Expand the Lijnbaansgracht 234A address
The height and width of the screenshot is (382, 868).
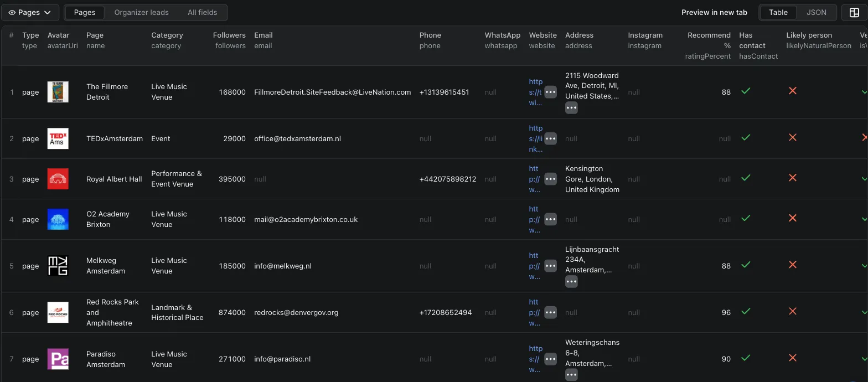(571, 281)
